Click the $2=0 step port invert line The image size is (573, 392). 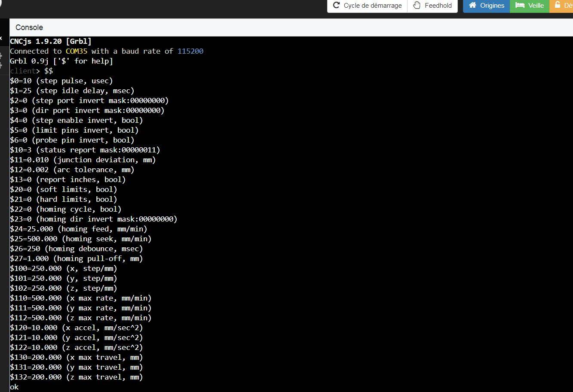(89, 100)
